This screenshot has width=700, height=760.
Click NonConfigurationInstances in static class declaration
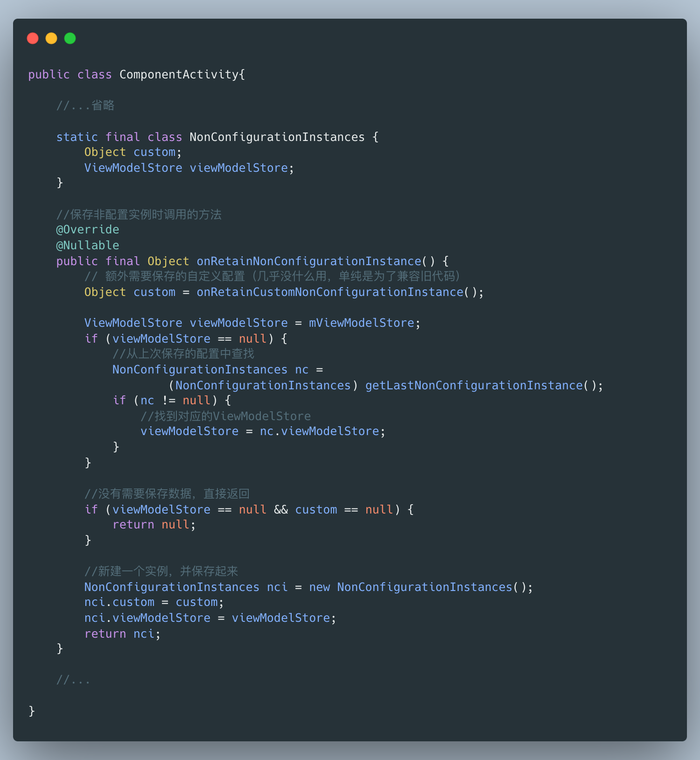[277, 137]
